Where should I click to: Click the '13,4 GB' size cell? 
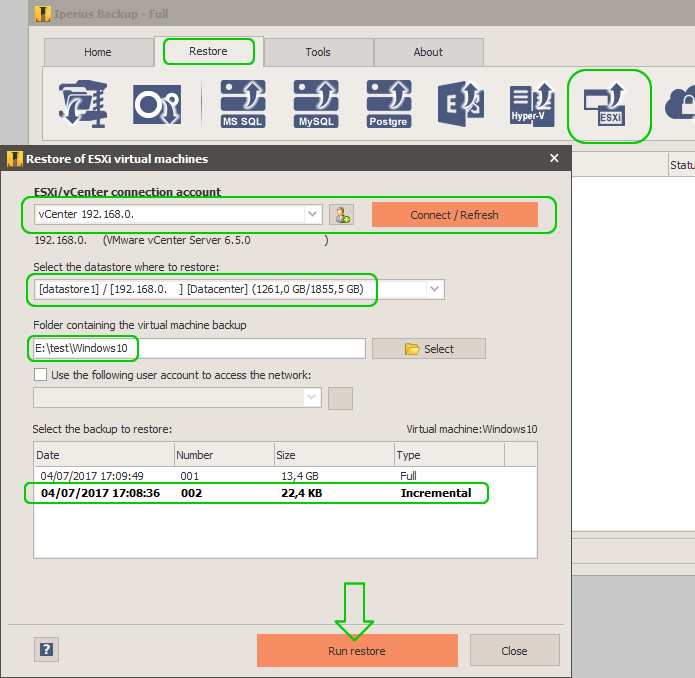pos(300,476)
